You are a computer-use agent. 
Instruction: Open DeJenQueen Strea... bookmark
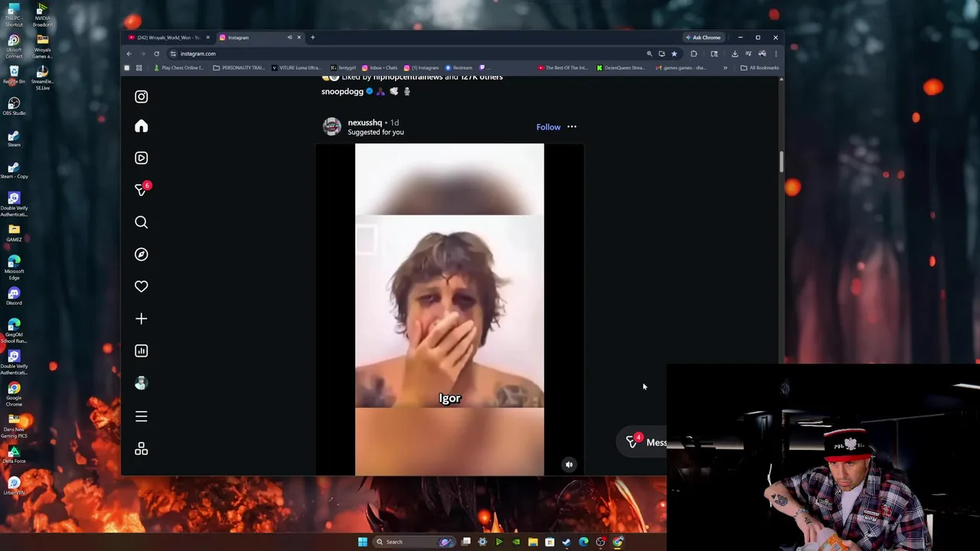tap(621, 68)
